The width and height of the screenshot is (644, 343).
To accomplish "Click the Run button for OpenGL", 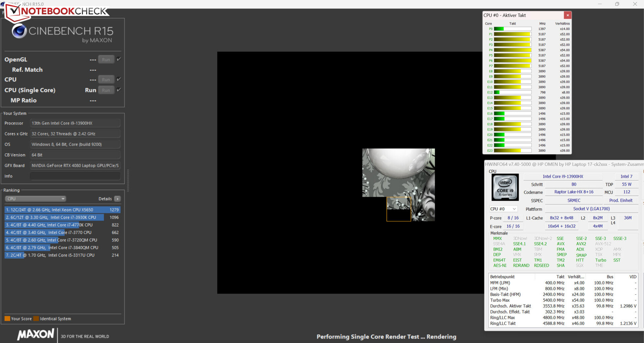I will click(x=106, y=59).
